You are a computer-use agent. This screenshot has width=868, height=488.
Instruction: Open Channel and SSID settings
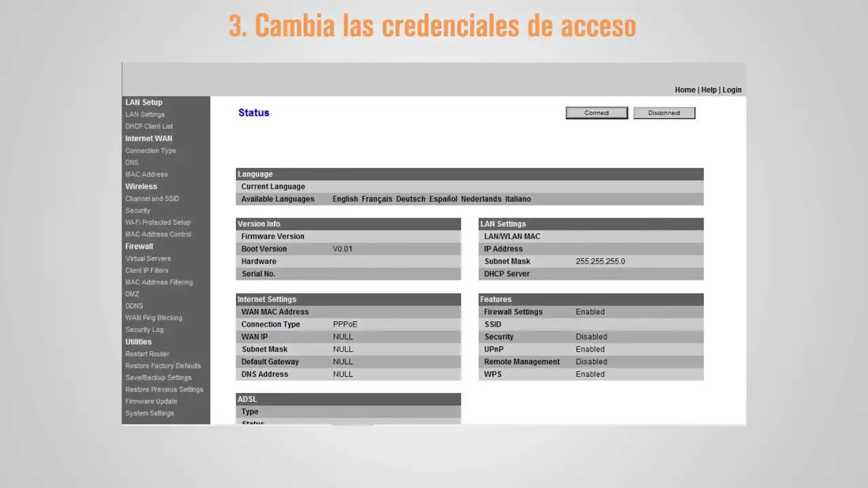coord(152,199)
